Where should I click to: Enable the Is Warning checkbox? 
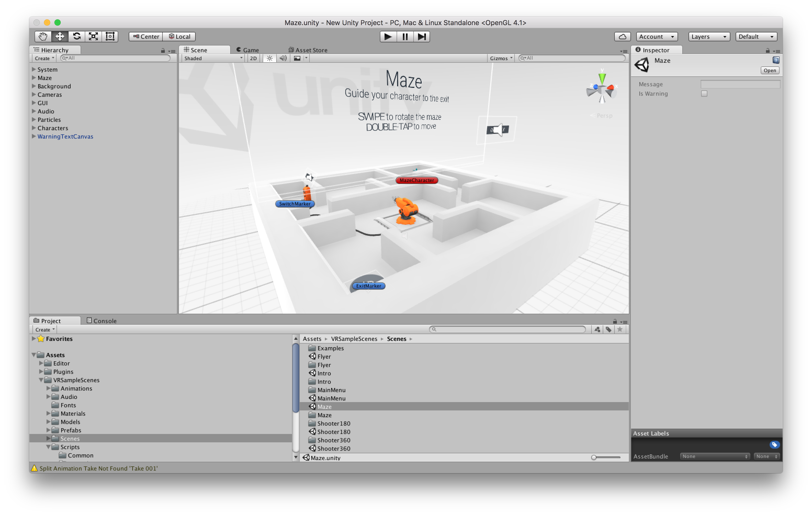(x=704, y=94)
